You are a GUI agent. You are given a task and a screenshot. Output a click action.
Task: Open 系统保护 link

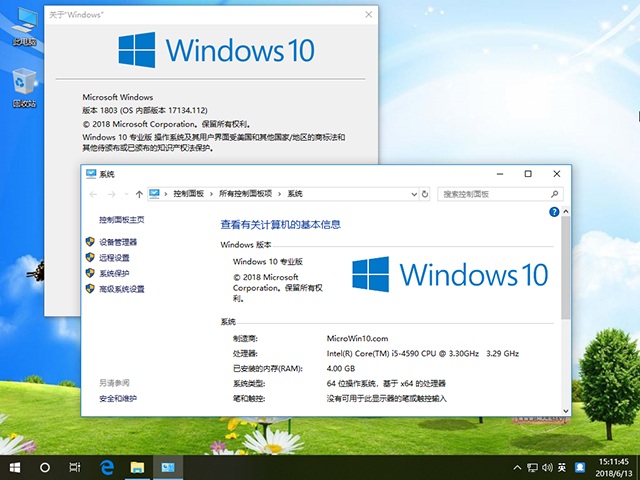(114, 273)
